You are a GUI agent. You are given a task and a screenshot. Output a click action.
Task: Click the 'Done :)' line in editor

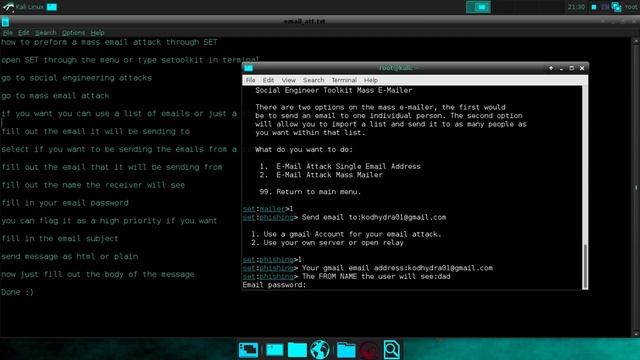pyautogui.click(x=17, y=292)
